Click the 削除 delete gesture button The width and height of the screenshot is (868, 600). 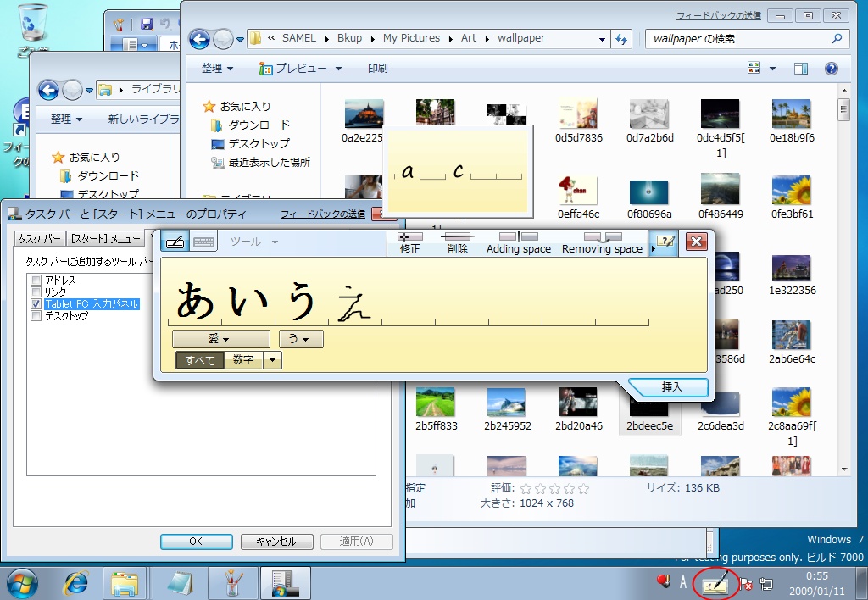coord(457,243)
